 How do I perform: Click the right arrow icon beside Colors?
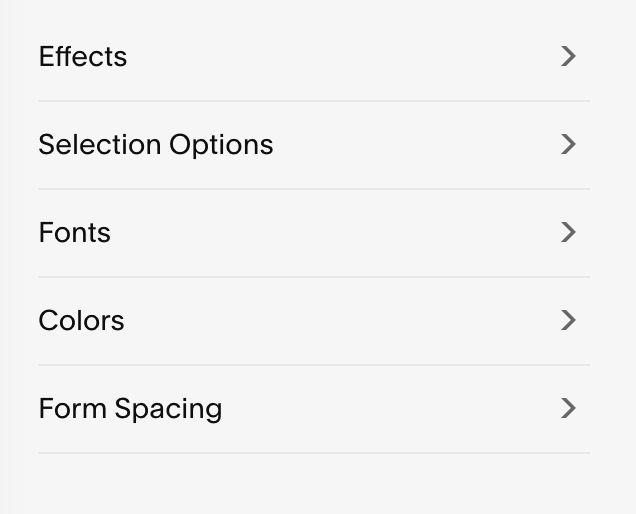[x=568, y=320]
